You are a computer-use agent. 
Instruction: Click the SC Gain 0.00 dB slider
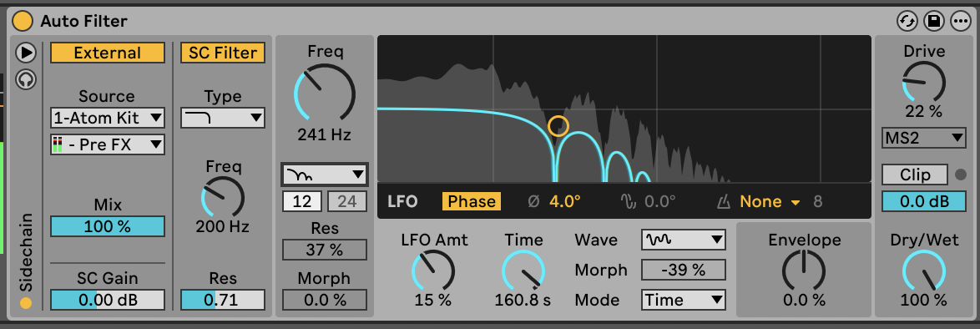(108, 300)
